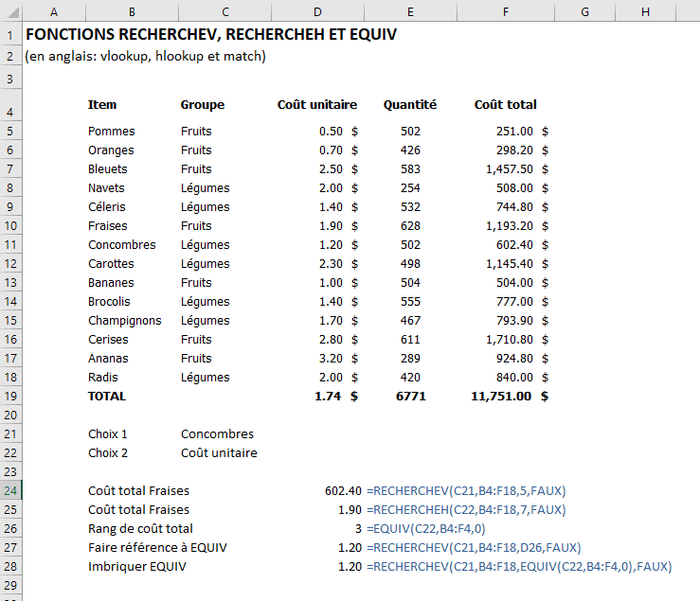Click the Rang de coût total label

point(140,529)
